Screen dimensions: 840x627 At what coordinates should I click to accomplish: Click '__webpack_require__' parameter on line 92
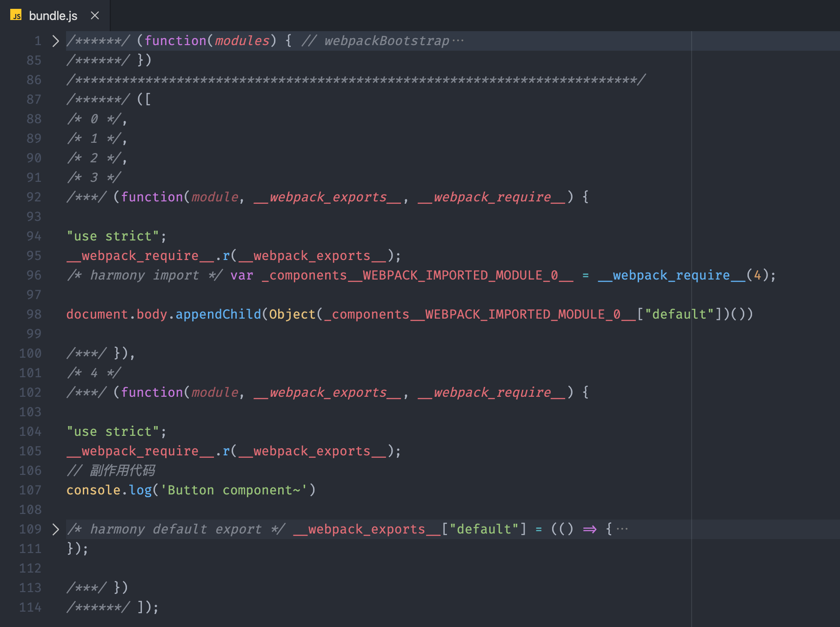[x=492, y=197]
